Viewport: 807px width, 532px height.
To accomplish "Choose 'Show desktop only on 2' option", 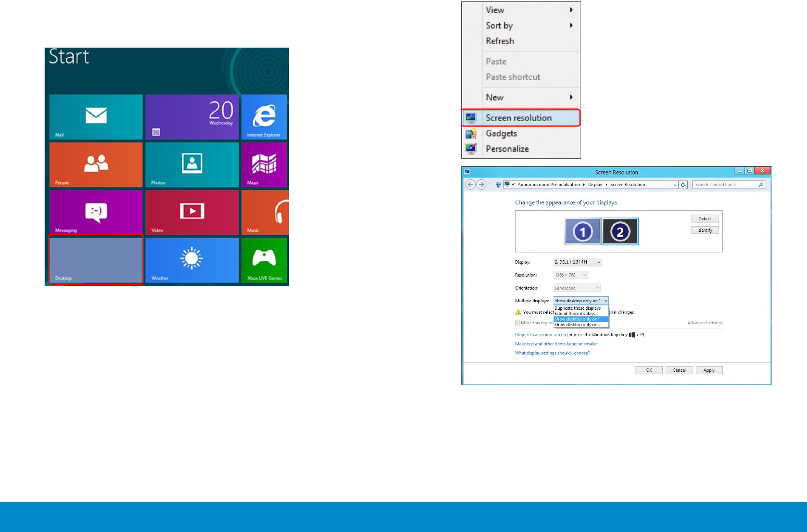I will tap(581, 325).
